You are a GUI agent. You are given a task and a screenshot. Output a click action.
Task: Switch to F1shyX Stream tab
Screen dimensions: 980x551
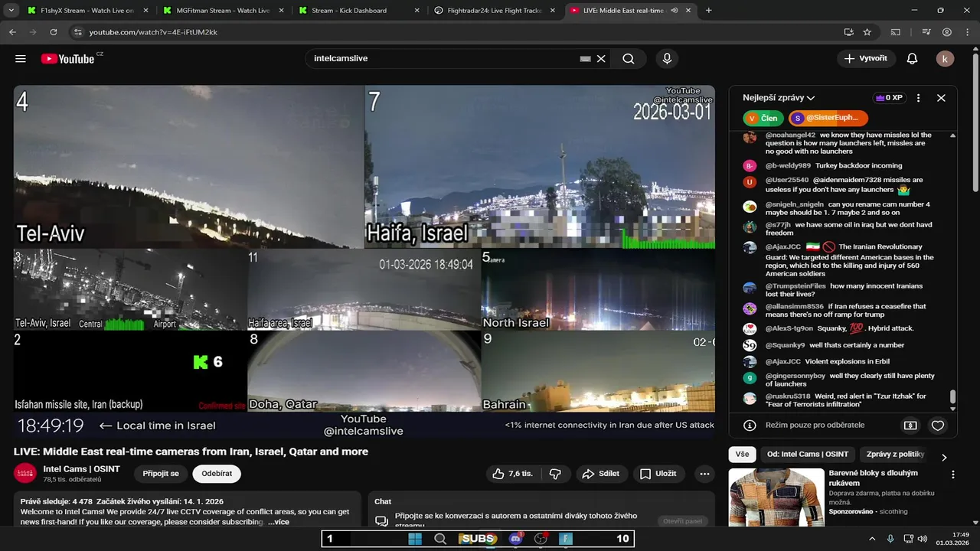pyautogui.click(x=86, y=11)
